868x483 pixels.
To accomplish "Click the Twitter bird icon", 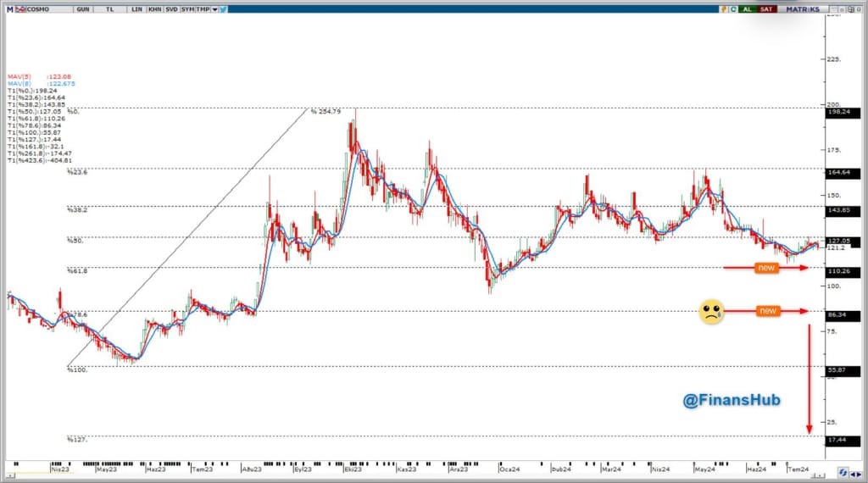I will tap(223, 9).
